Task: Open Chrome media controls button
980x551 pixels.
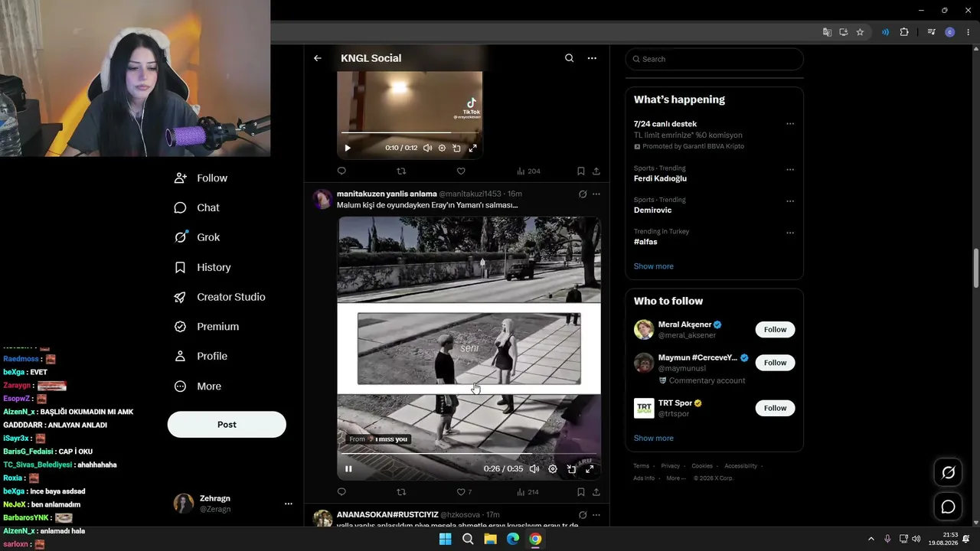Action: [x=931, y=32]
